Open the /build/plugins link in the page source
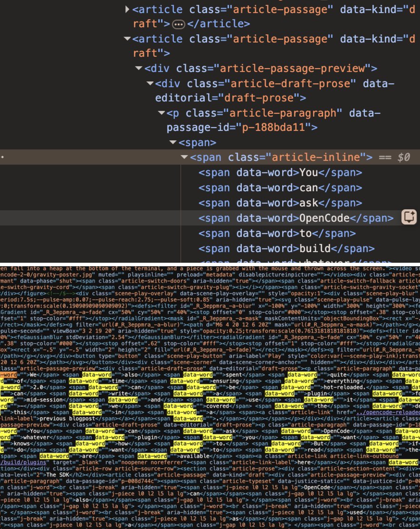Screen dimensions: 420x529 [x=23, y=462]
